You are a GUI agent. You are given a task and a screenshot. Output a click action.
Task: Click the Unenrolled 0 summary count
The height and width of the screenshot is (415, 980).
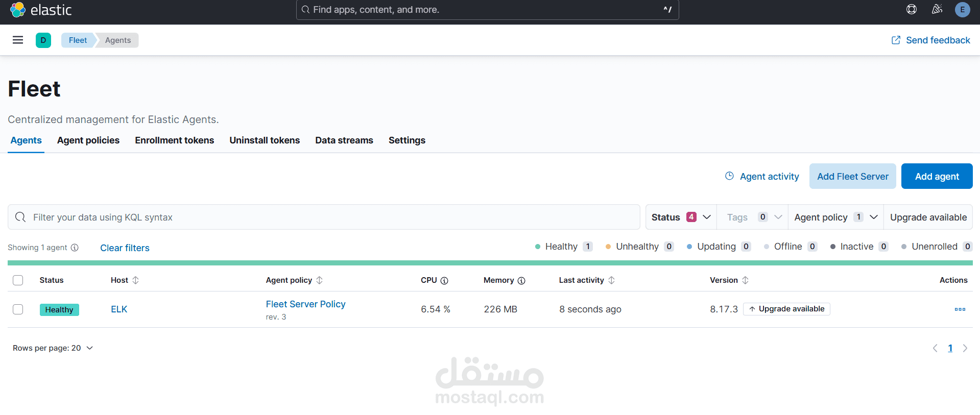937,247
